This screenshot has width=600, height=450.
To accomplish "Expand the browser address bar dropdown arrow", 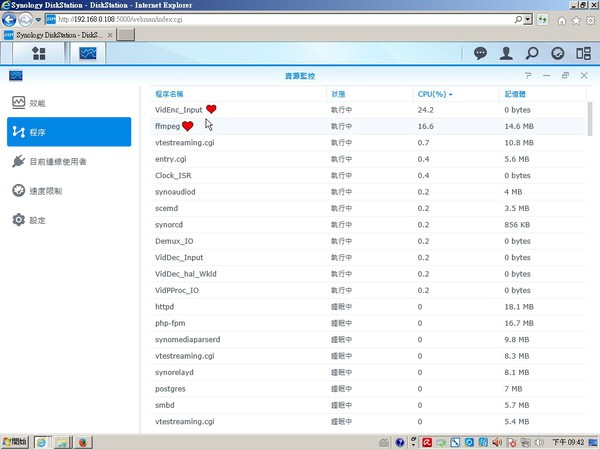I will coord(527,19).
